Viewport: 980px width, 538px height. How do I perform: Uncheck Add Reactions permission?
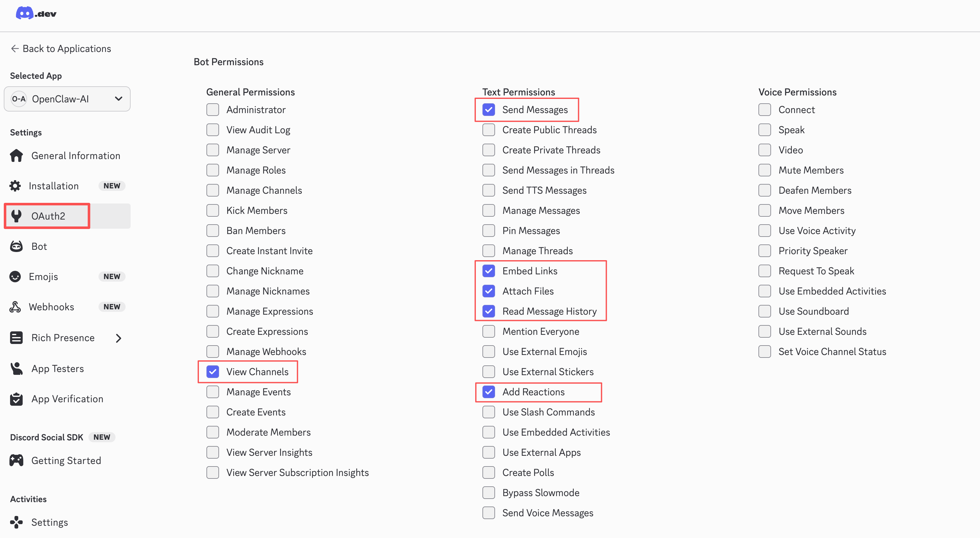pos(488,392)
